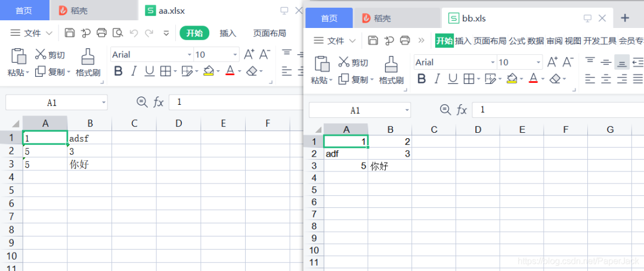This screenshot has width=644, height=271.
Task: Toggle underline in bb.xls window
Action: pyautogui.click(x=453, y=79)
